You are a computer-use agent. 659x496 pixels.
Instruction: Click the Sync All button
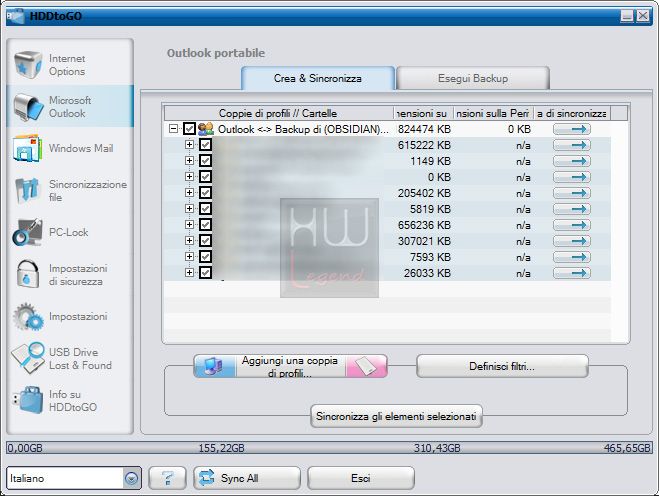click(x=247, y=478)
